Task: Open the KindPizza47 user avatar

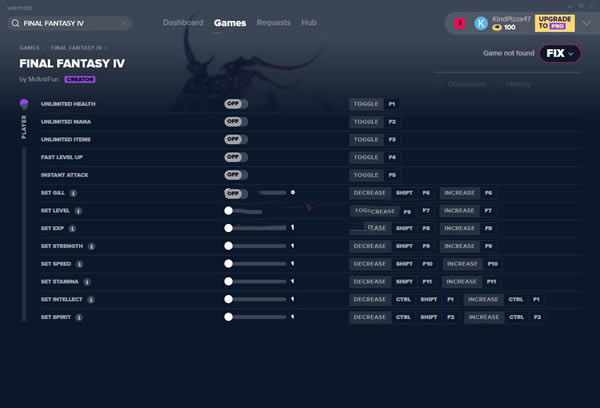Action: click(481, 22)
